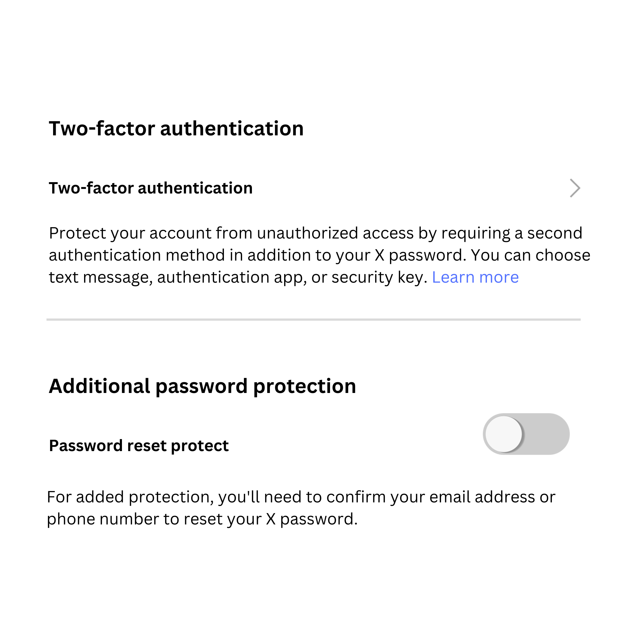Click the text line starting "For added protection"
The height and width of the screenshot is (644, 644).
[301, 497]
